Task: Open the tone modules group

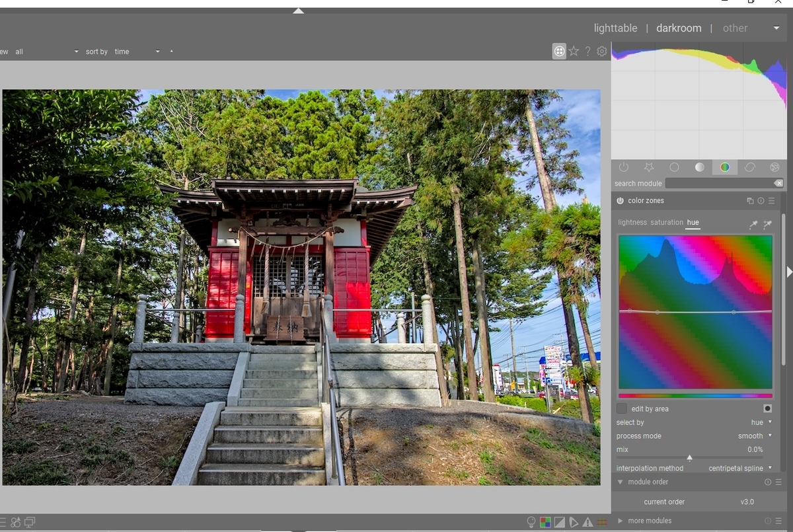Action: [x=699, y=167]
